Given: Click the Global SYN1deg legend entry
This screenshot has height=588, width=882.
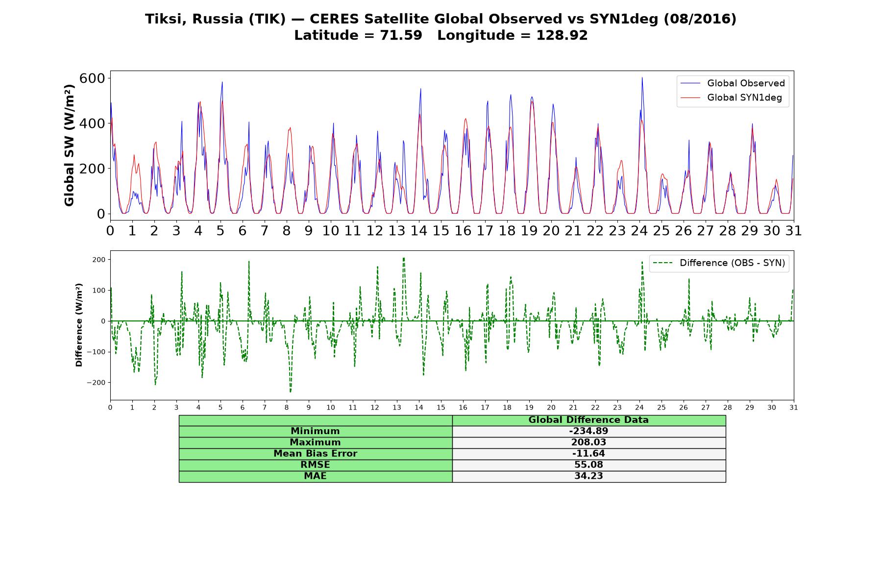Looking at the screenshot, I should click(x=732, y=98).
